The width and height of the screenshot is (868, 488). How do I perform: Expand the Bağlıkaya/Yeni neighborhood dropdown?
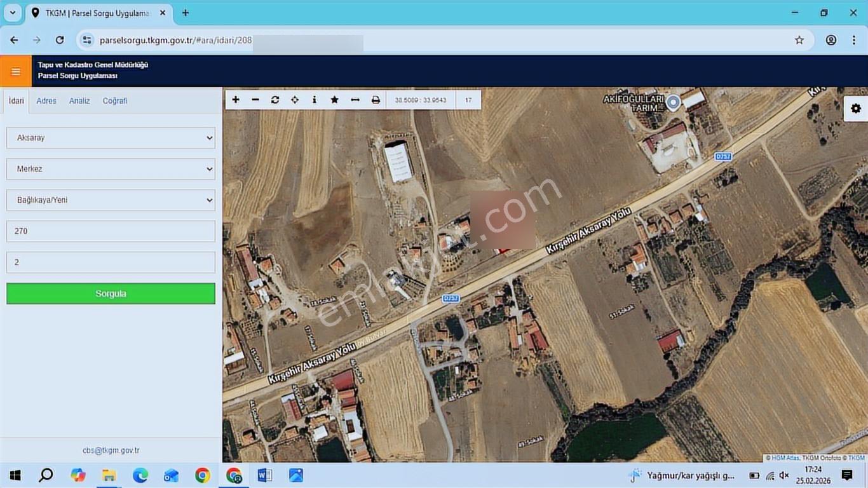[x=111, y=200]
